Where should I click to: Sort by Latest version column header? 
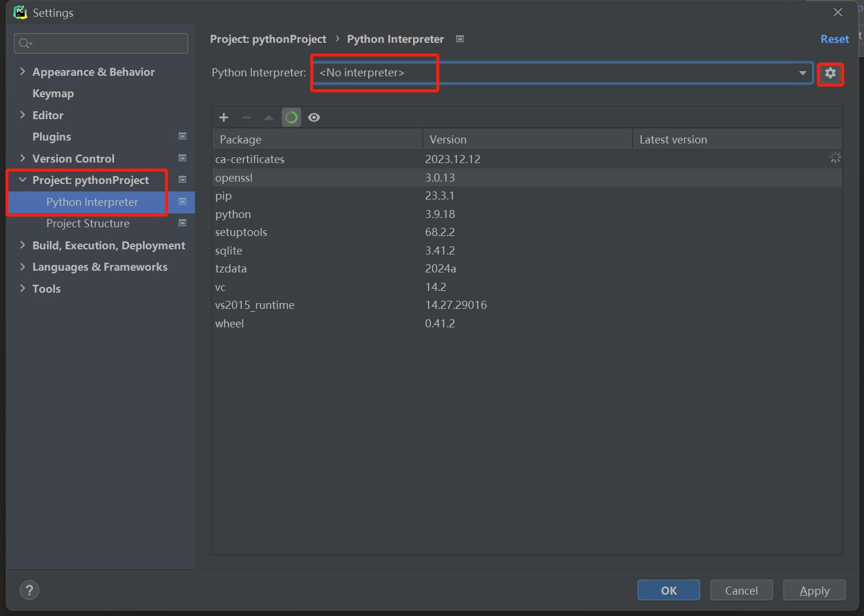tap(737, 139)
